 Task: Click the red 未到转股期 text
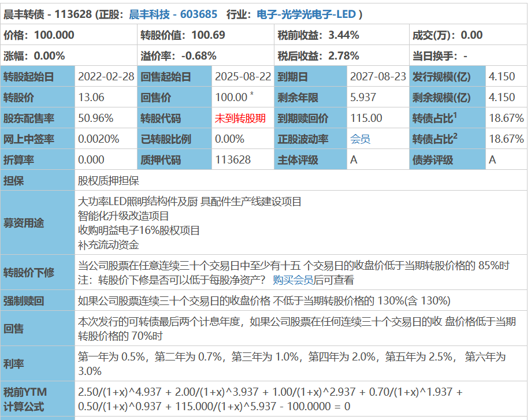click(x=240, y=118)
